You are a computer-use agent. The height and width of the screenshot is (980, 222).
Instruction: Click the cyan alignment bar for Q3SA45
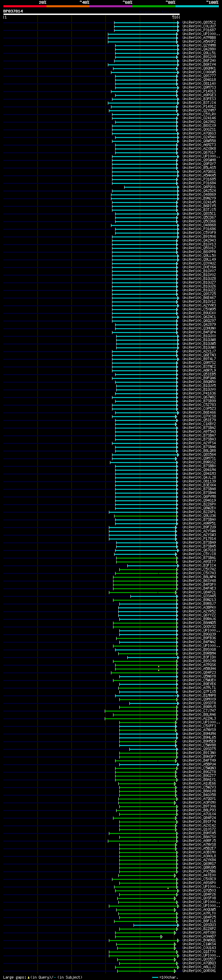click(x=154, y=596)
